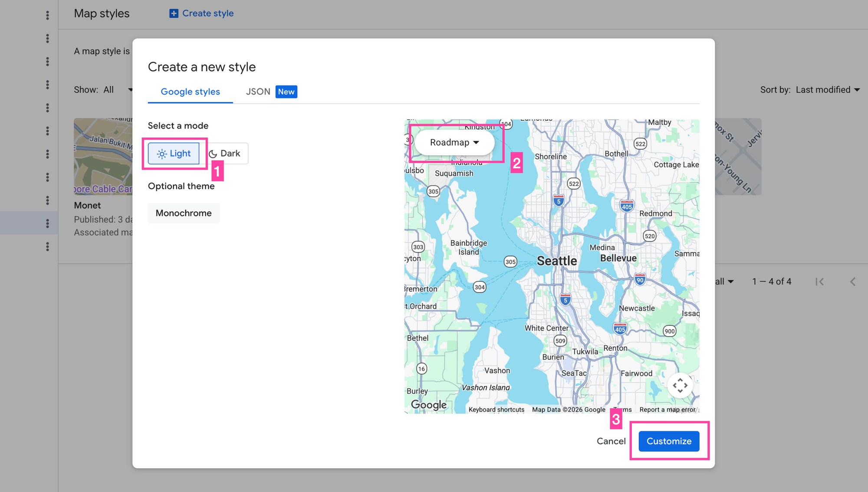Open the Show All filter dropdown
868x492 pixels.
click(x=118, y=90)
